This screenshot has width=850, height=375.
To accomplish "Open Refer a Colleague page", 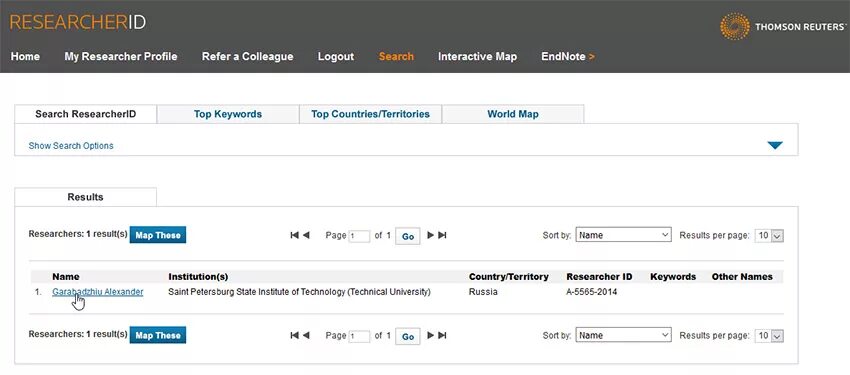I will (x=248, y=56).
